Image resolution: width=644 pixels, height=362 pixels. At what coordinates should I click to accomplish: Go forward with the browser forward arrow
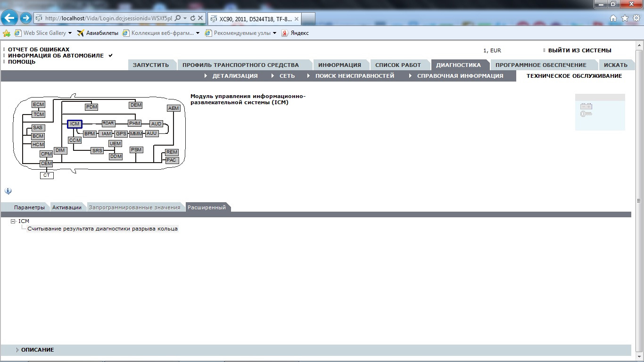[26, 18]
